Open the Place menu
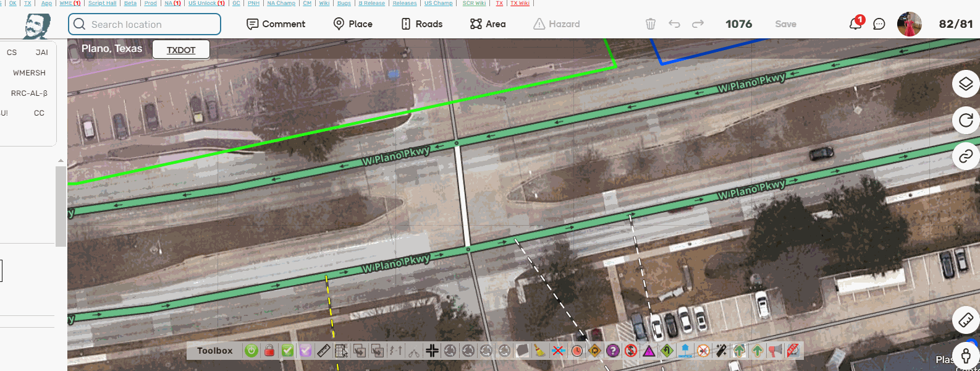 [x=353, y=24]
